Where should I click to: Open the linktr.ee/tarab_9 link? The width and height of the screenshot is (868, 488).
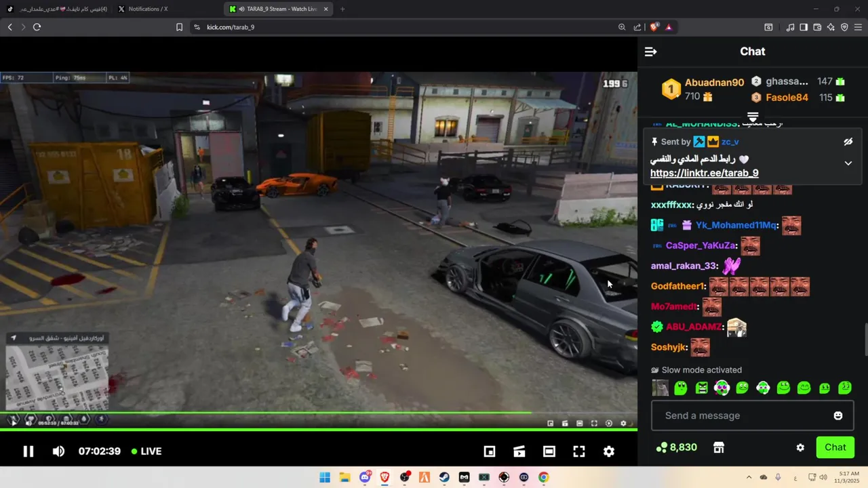[x=704, y=173]
